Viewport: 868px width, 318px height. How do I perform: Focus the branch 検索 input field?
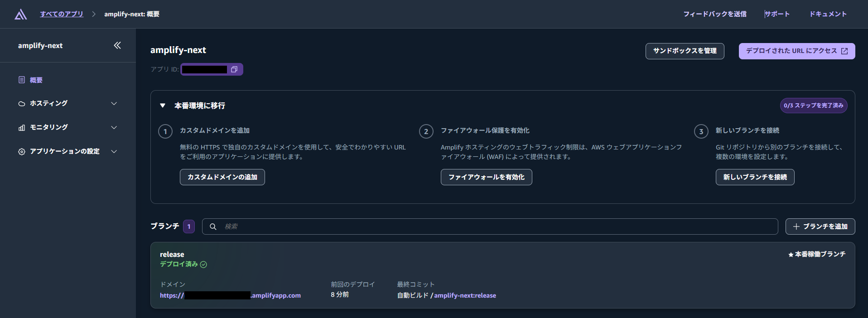pyautogui.click(x=490, y=226)
